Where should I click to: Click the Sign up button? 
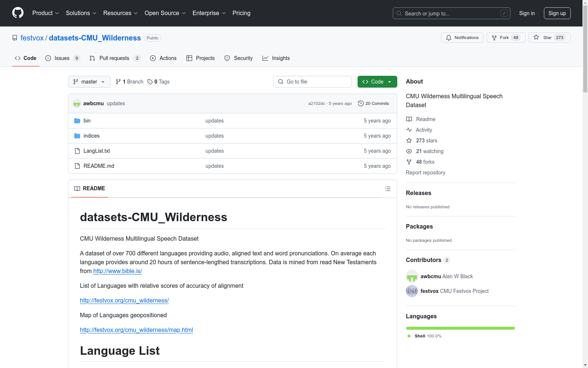(x=557, y=13)
